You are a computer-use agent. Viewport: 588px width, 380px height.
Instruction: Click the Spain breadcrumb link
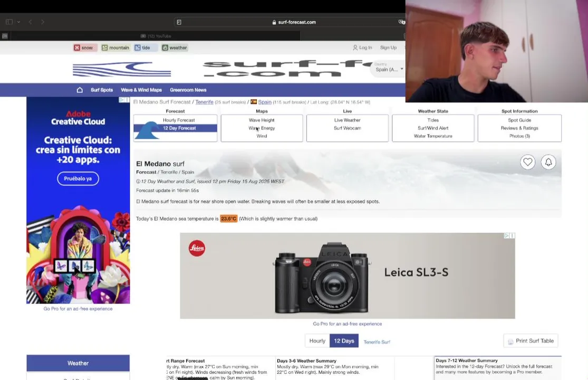point(265,102)
